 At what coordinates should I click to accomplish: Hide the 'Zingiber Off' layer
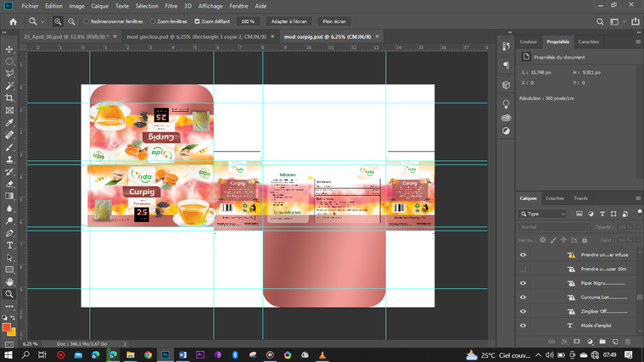click(523, 311)
